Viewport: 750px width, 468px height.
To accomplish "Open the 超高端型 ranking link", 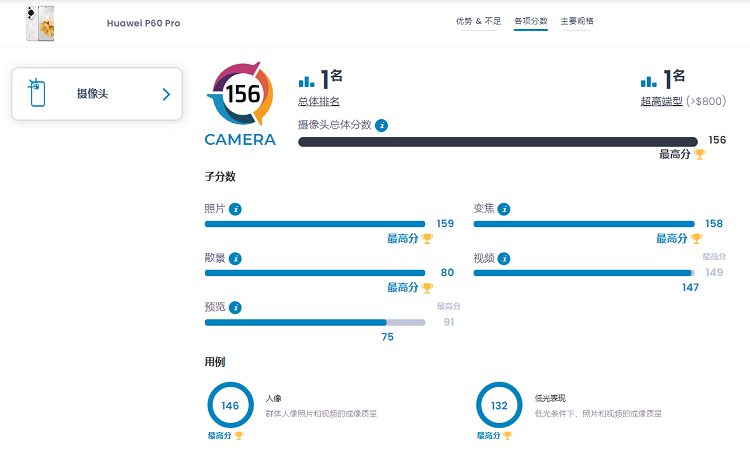I will (x=662, y=101).
